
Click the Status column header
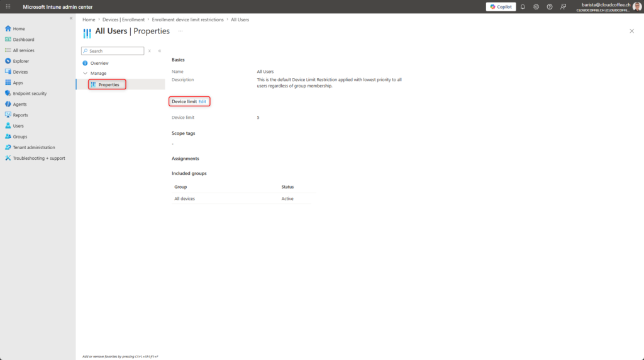pos(287,187)
